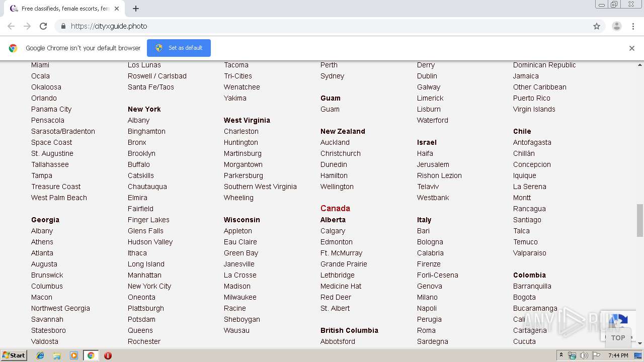The height and width of the screenshot is (362, 644).
Task: Click the network tray icon
Action: 572,355
